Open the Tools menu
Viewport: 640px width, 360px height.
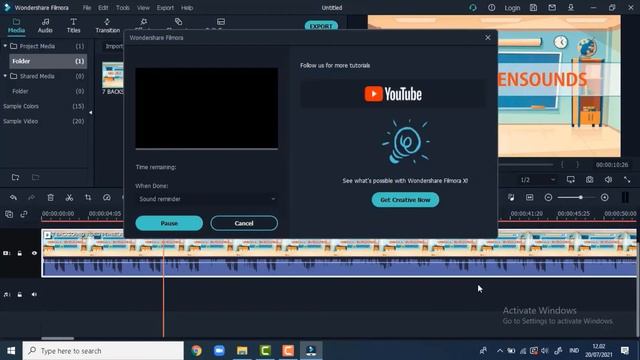tap(122, 8)
